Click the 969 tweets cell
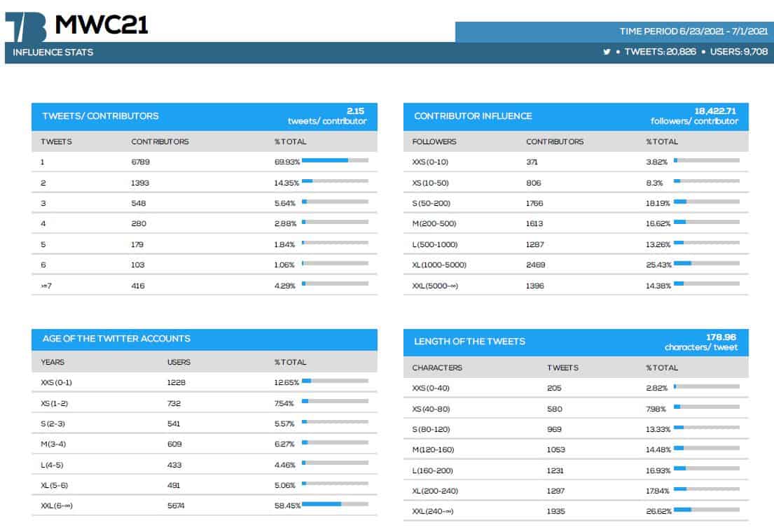 [554, 429]
